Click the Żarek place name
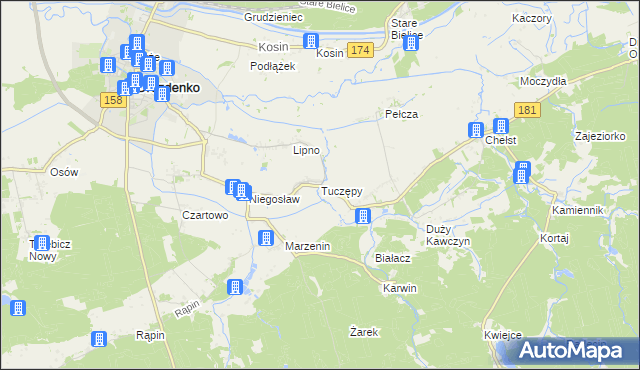 coord(364,332)
